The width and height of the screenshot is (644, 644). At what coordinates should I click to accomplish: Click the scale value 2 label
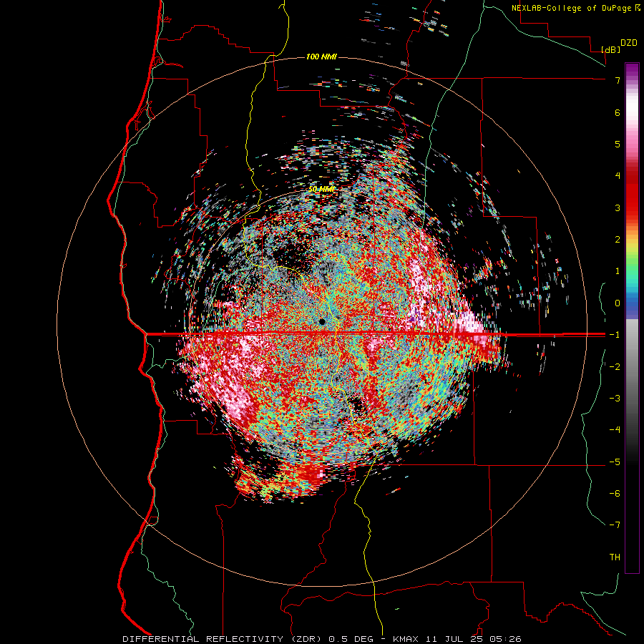click(618, 240)
